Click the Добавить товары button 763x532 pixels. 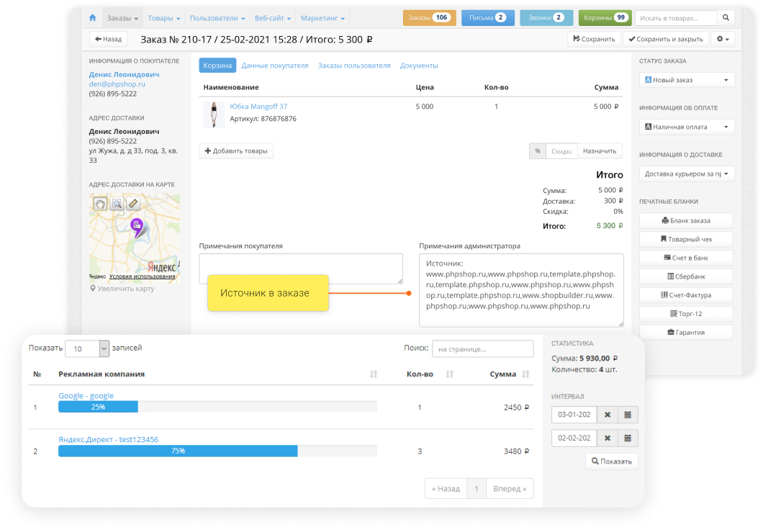pyautogui.click(x=236, y=151)
